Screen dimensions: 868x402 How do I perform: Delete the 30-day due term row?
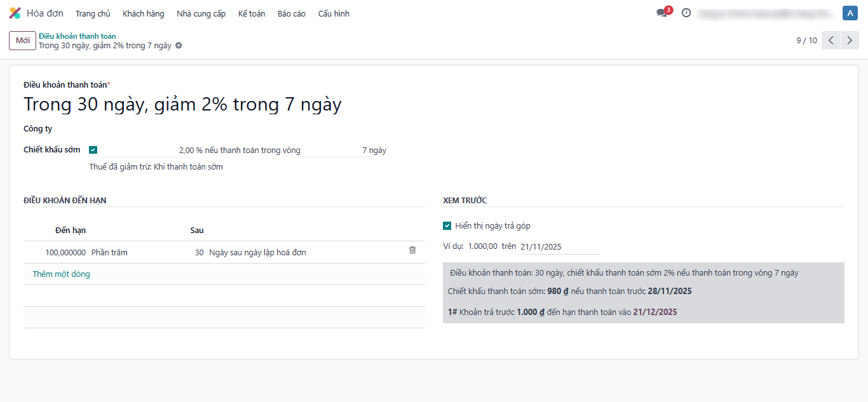pos(412,250)
